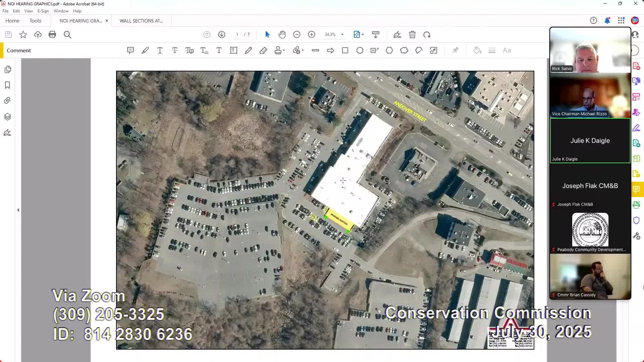
Task: Choose the Selection arrow tool
Action: tap(267, 35)
